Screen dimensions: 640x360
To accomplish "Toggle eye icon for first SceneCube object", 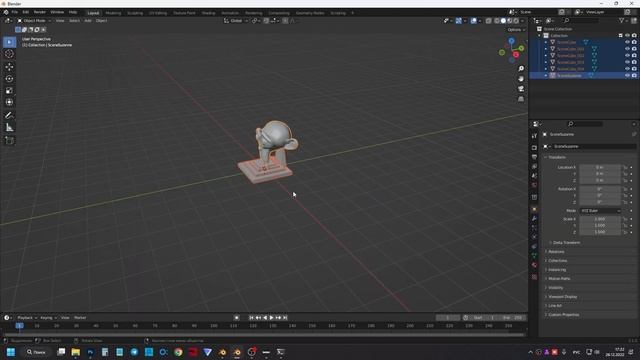I will click(627, 42).
